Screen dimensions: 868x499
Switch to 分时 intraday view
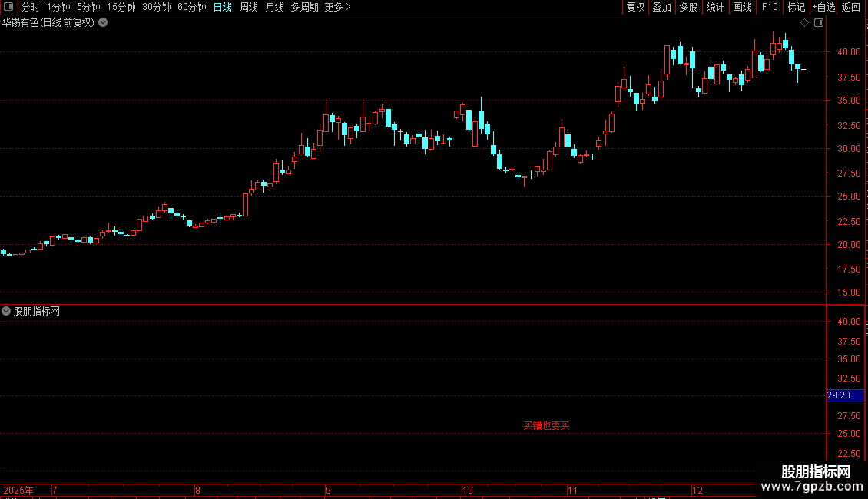tap(31, 7)
